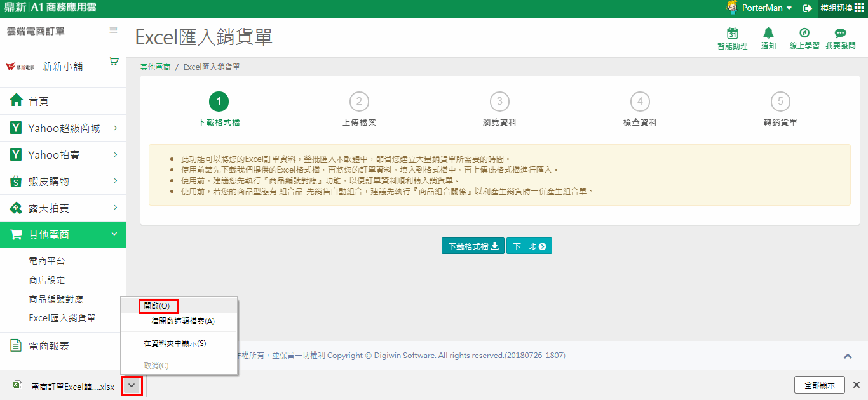
Task: Click the 通知 bell icon
Action: pos(768,34)
